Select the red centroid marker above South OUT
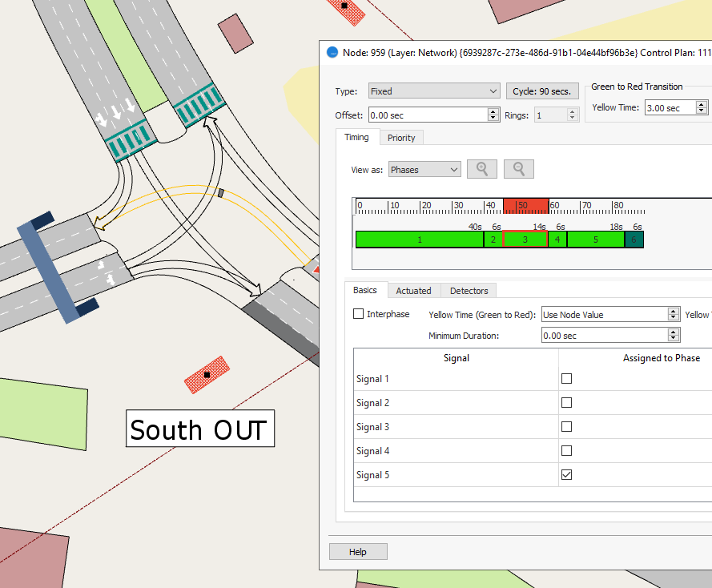This screenshot has width=712, height=588. coord(207,374)
